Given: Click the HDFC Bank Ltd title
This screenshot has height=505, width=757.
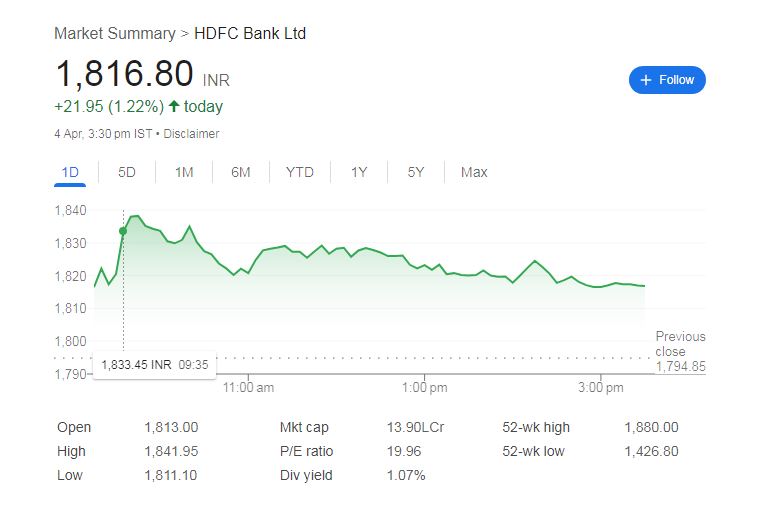Looking at the screenshot, I should [250, 34].
